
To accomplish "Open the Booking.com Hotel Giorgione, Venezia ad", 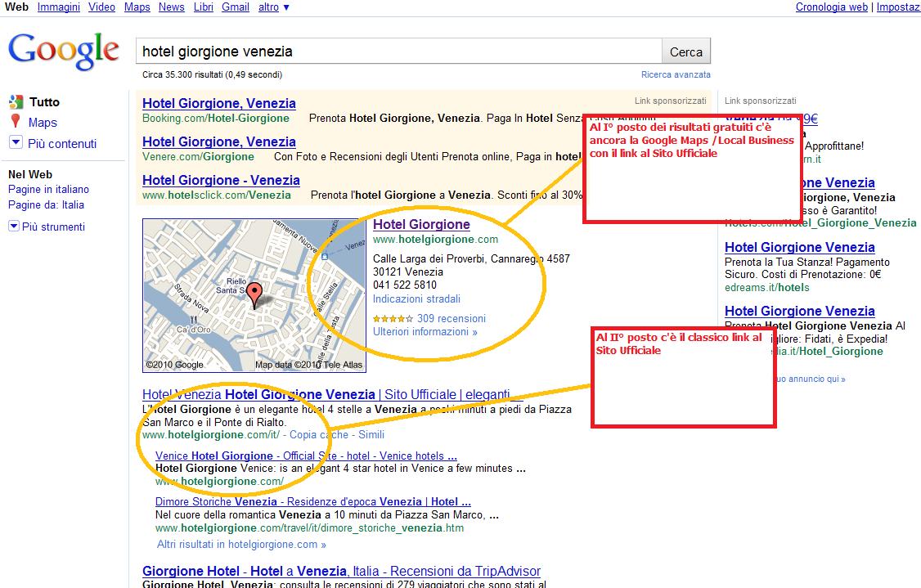I will point(219,103).
